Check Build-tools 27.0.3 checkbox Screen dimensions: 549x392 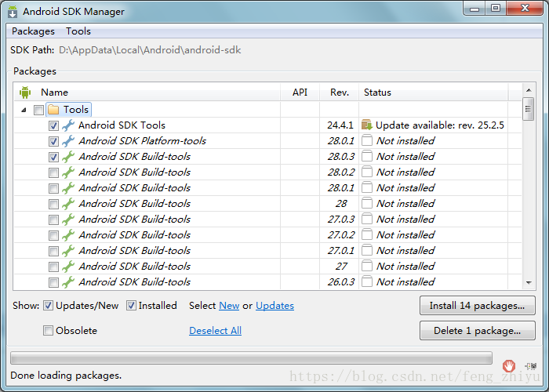tap(53, 220)
